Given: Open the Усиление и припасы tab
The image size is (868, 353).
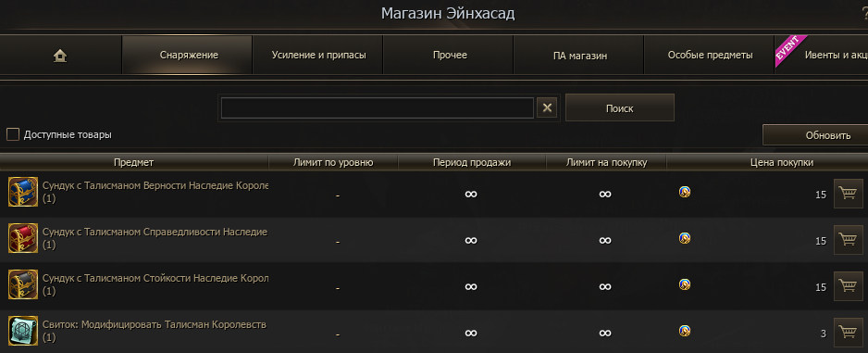Looking at the screenshot, I should pos(318,56).
